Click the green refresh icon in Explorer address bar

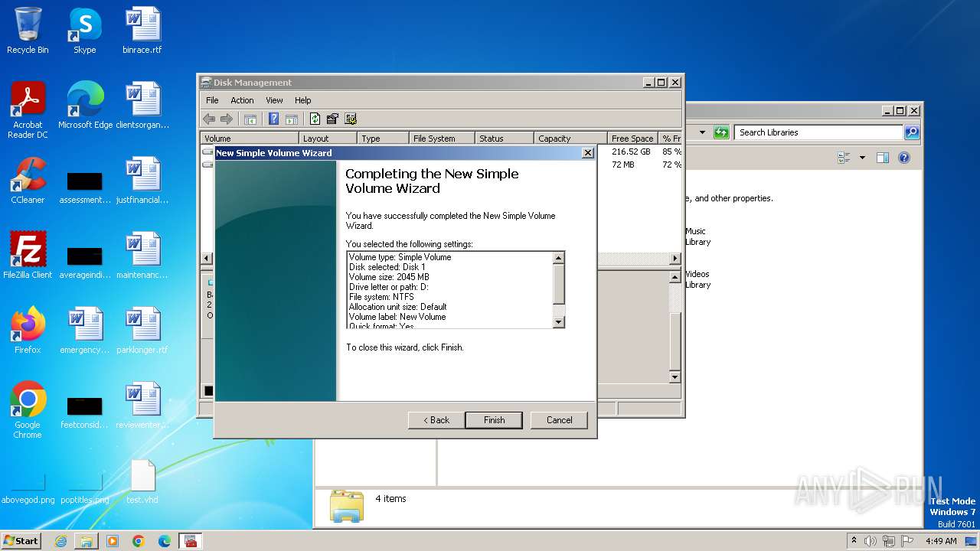coord(720,132)
